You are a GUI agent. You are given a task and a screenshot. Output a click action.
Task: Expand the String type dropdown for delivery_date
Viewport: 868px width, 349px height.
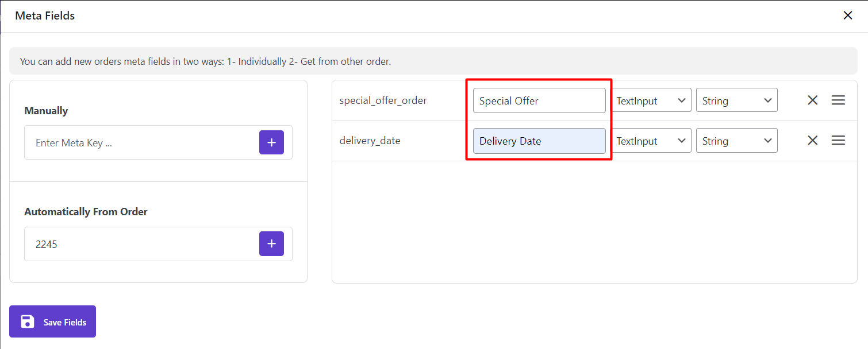736,141
